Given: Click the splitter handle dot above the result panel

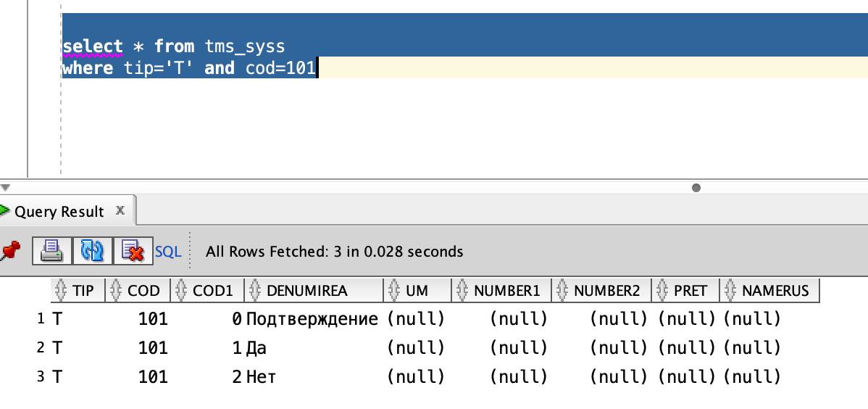Looking at the screenshot, I should (696, 188).
